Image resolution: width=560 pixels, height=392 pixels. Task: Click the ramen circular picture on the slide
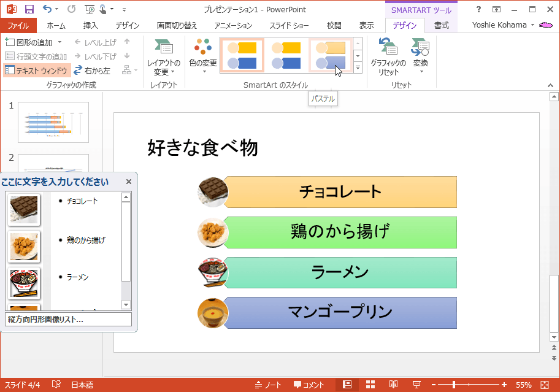(x=213, y=272)
